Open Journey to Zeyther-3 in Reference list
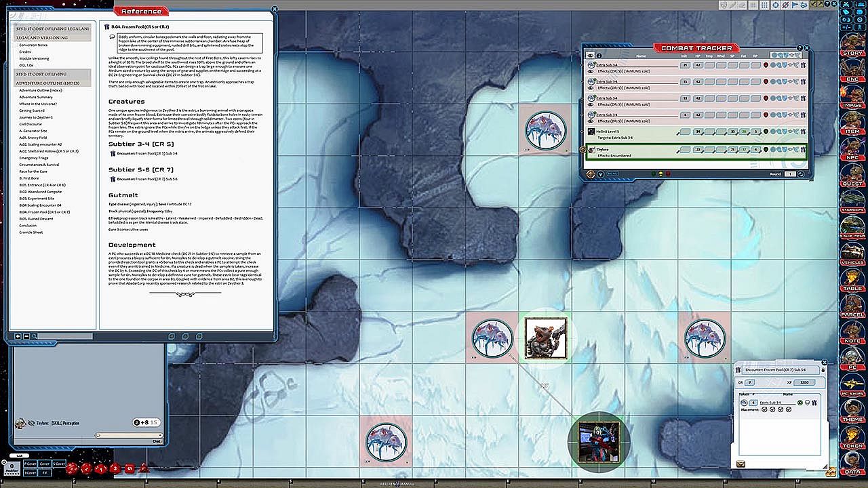 [x=36, y=117]
